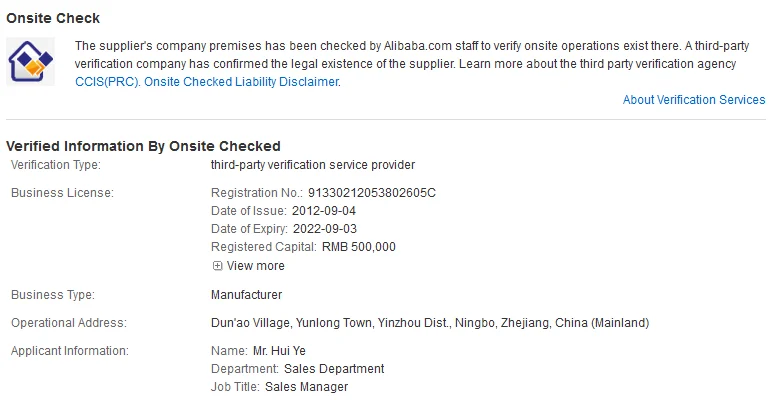
Task: Click the plus icon beside View more
Action: 217,266
